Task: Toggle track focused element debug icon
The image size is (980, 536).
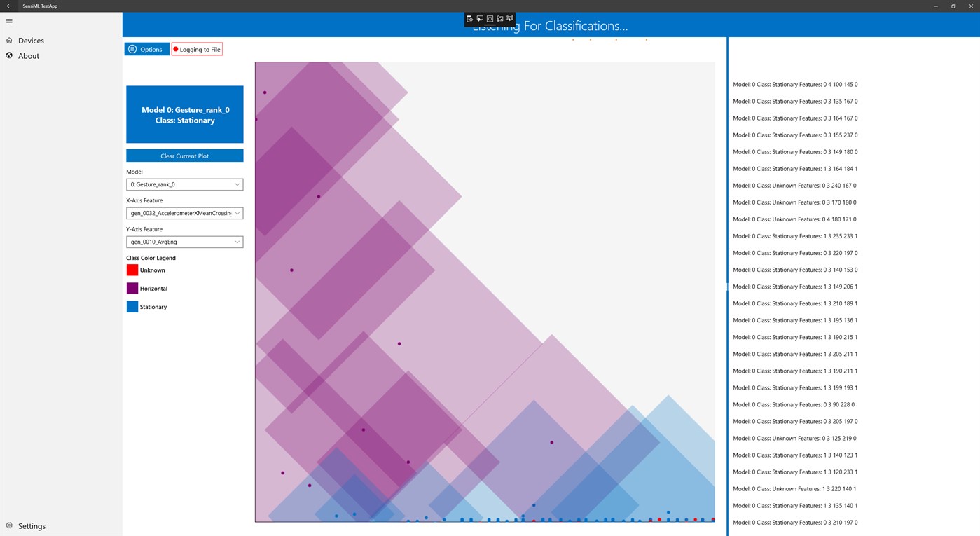Action: (499, 19)
